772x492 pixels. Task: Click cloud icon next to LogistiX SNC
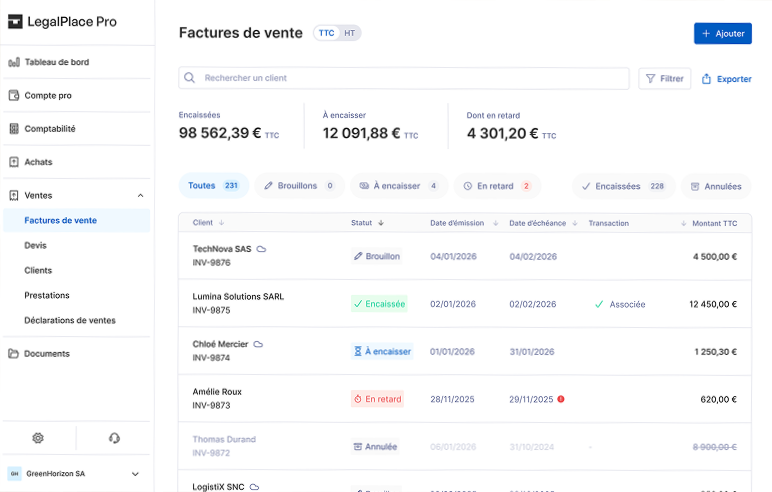pyautogui.click(x=255, y=487)
